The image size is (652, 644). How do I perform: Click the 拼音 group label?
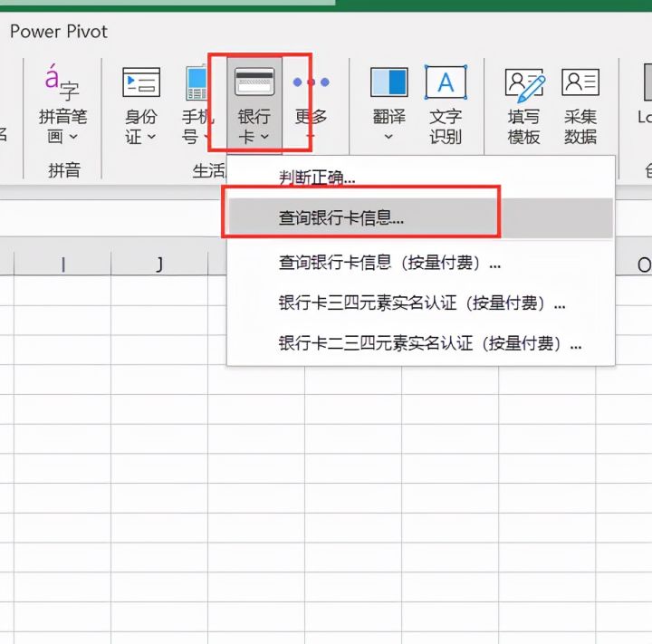pyautogui.click(x=64, y=170)
